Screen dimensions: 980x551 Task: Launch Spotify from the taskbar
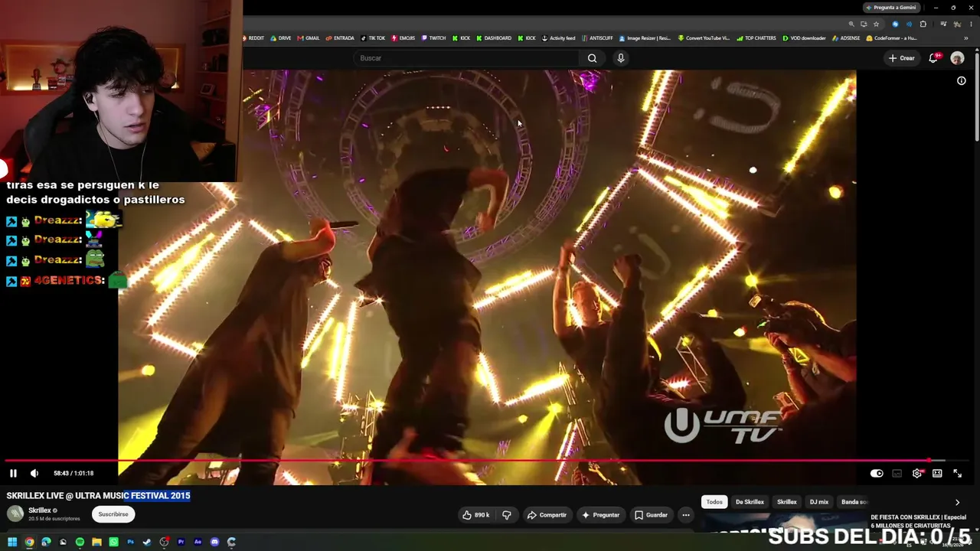80,543
